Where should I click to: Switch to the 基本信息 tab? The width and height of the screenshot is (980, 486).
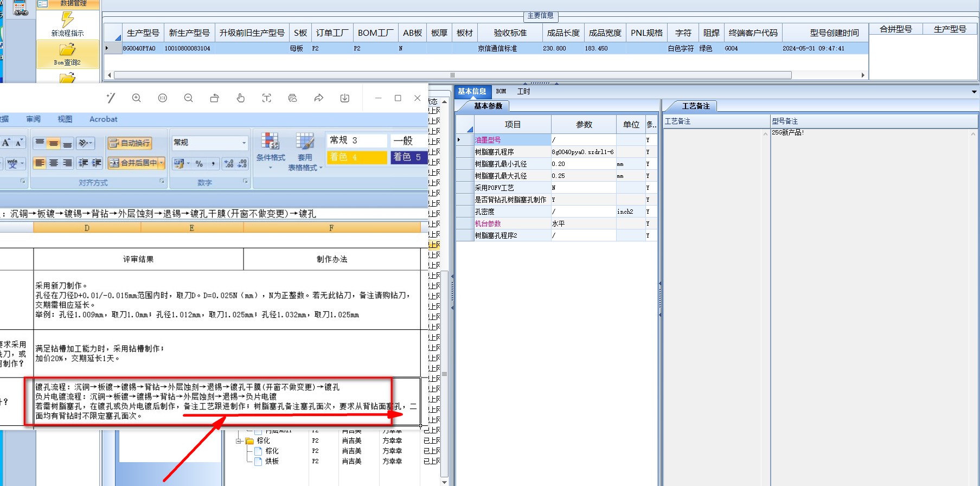(x=472, y=92)
